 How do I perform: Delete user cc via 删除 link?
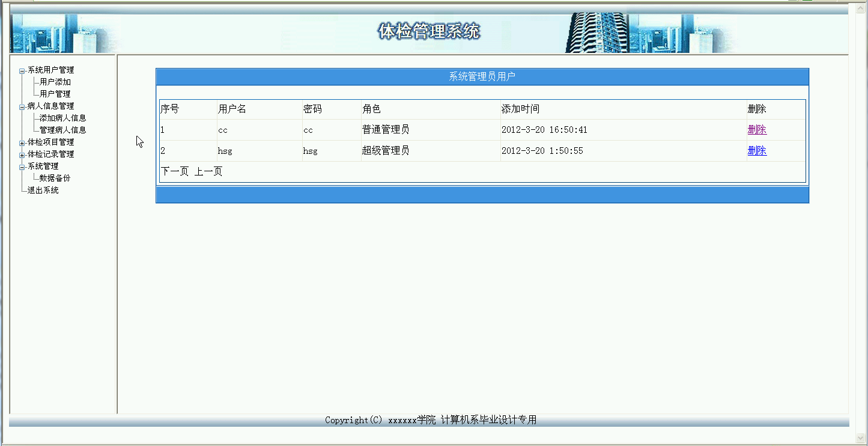click(x=757, y=130)
